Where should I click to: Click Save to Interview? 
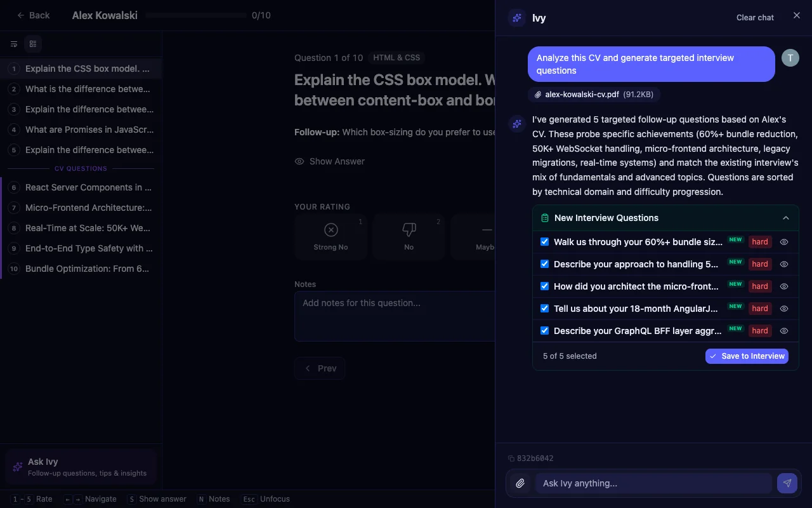point(747,356)
